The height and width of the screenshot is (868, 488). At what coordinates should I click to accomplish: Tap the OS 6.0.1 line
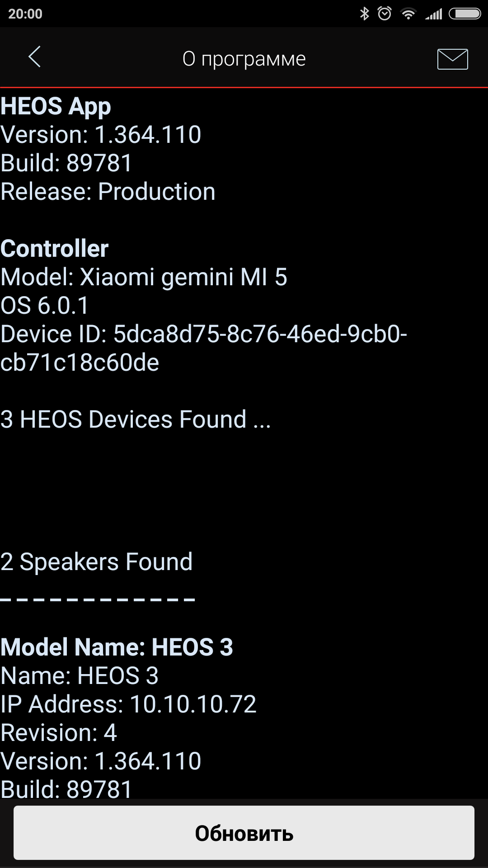pyautogui.click(x=45, y=306)
